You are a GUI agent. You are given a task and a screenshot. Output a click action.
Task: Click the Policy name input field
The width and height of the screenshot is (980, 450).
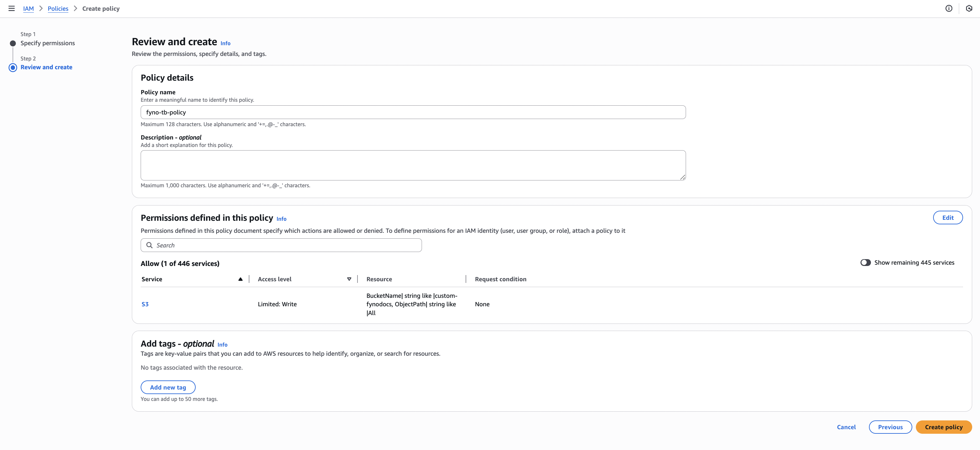(x=413, y=112)
